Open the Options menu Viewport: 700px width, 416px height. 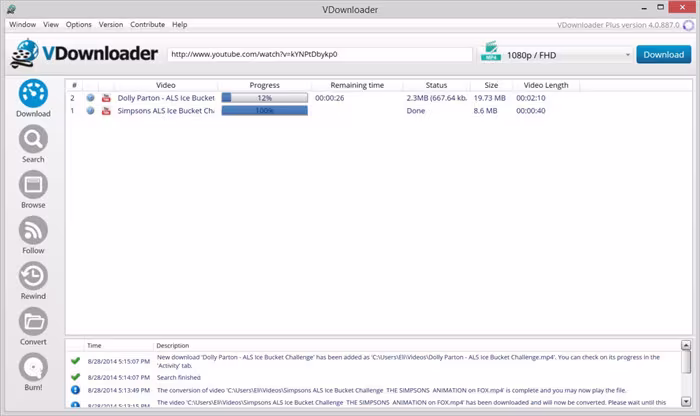[79, 25]
